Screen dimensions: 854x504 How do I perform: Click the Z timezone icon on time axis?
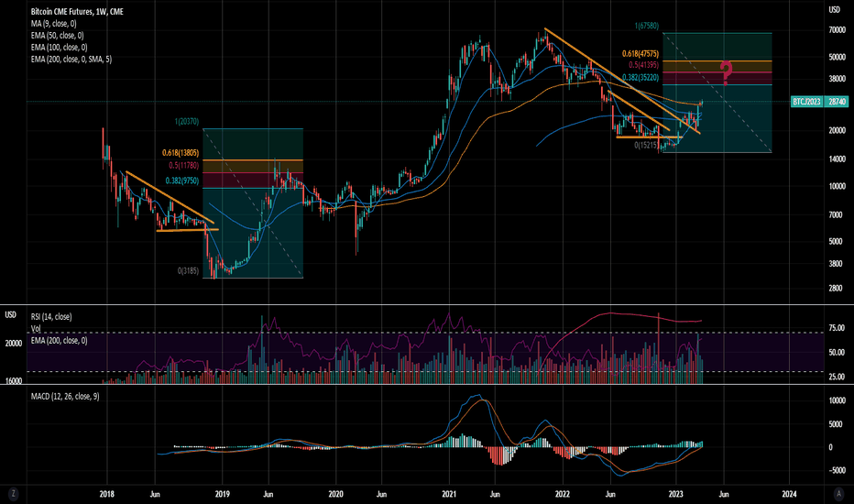(x=13, y=494)
